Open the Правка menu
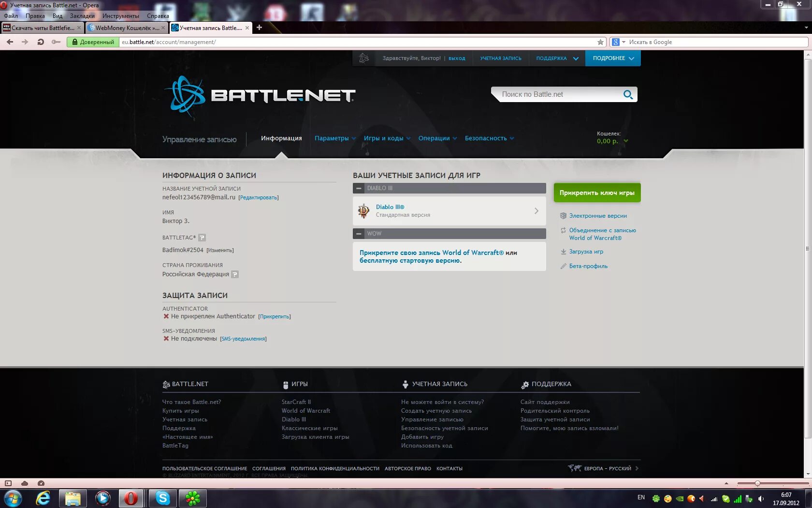The width and height of the screenshot is (812, 508). [x=35, y=16]
